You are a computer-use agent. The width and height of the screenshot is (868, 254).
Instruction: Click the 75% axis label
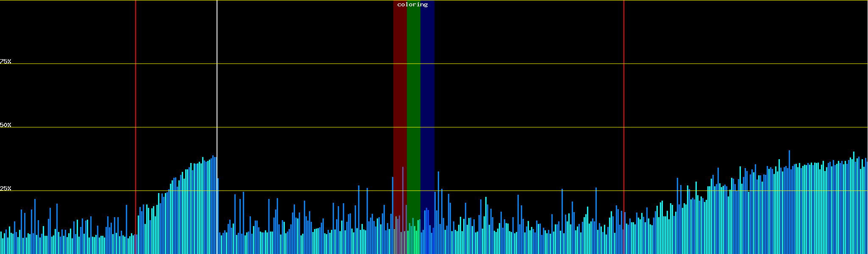point(6,61)
